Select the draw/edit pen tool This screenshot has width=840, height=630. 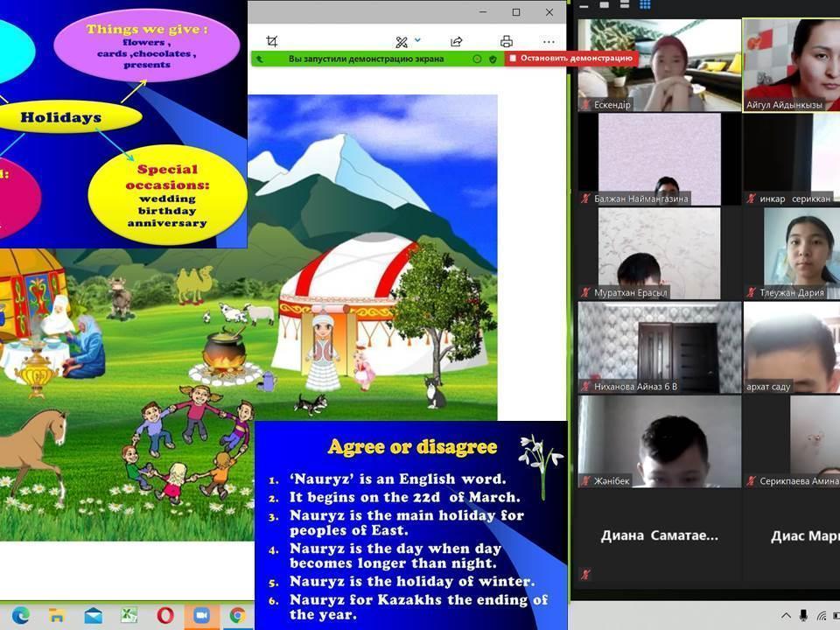(x=402, y=41)
